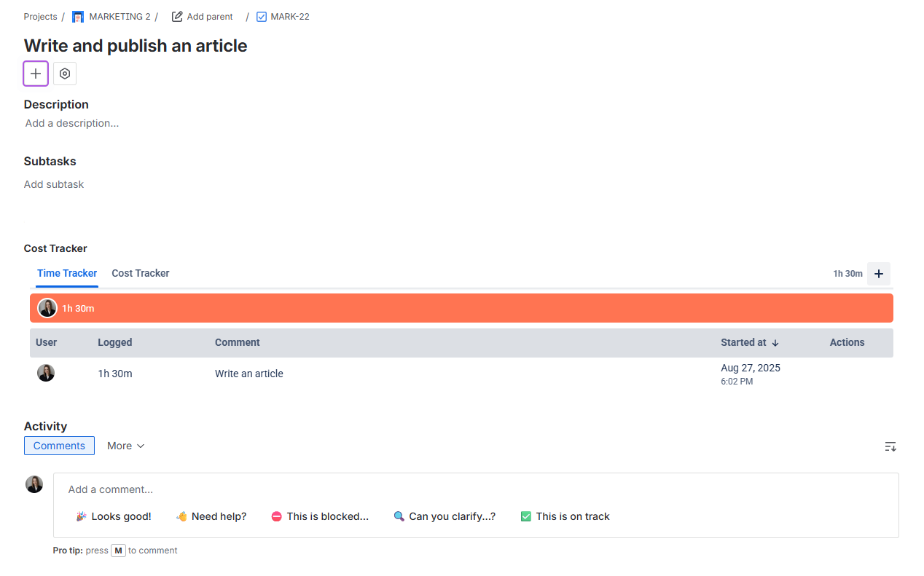Open the hexagon apps icon button

(65, 74)
